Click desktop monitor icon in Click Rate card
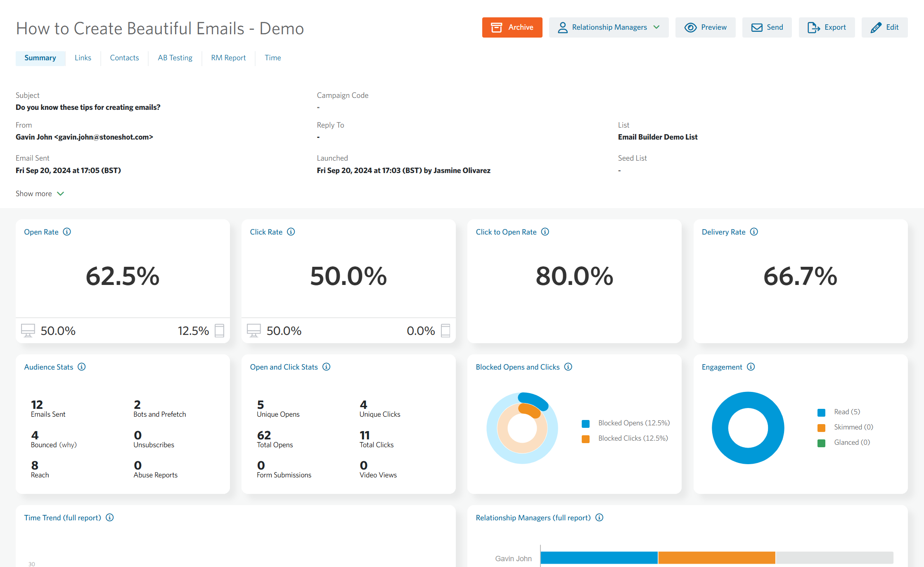 pos(254,330)
